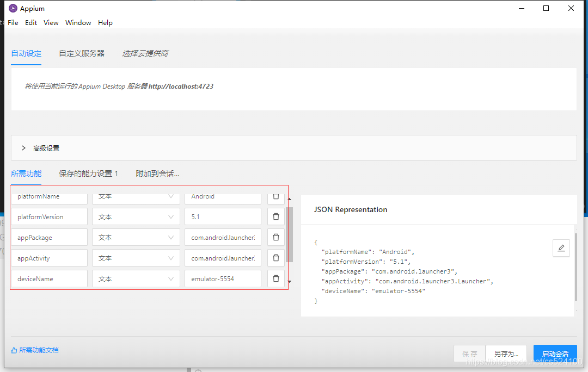Delete the deviceName capability row
Screen dimensions: 588x372
(x=276, y=278)
